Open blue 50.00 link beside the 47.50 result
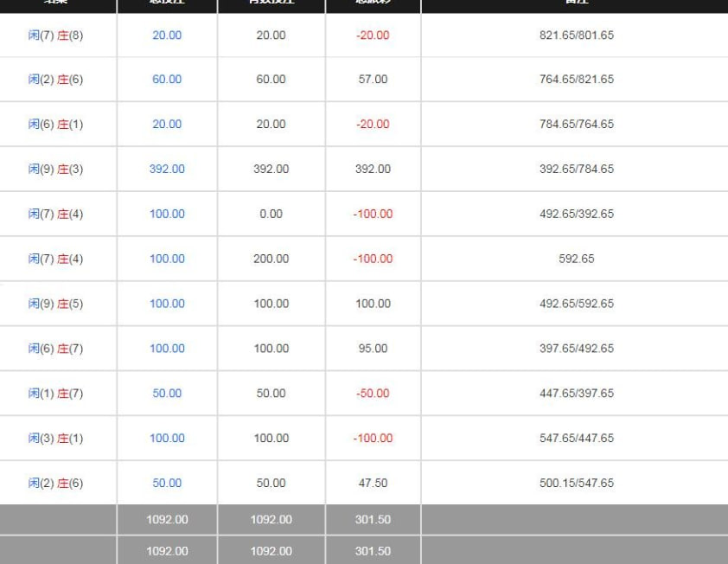Viewport: 728px width, 564px height. [x=167, y=484]
